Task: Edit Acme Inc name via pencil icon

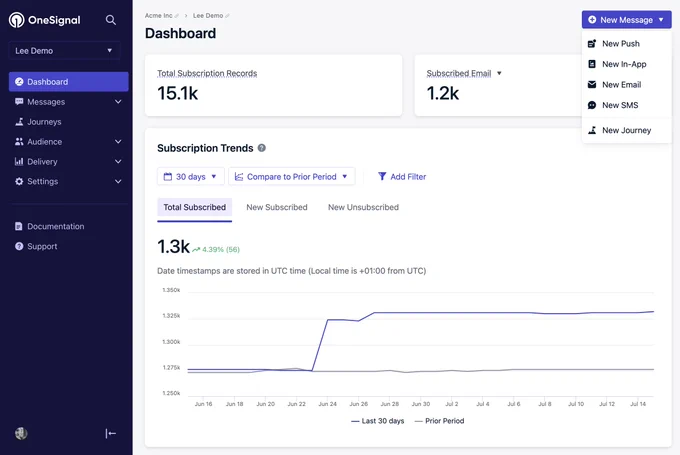Action: coord(177,16)
